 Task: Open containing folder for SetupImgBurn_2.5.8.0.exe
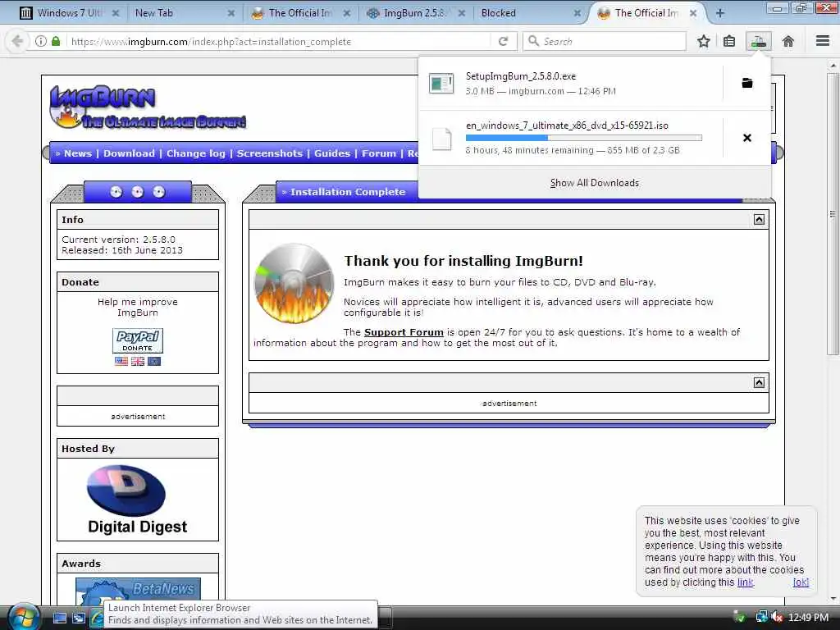(x=746, y=83)
